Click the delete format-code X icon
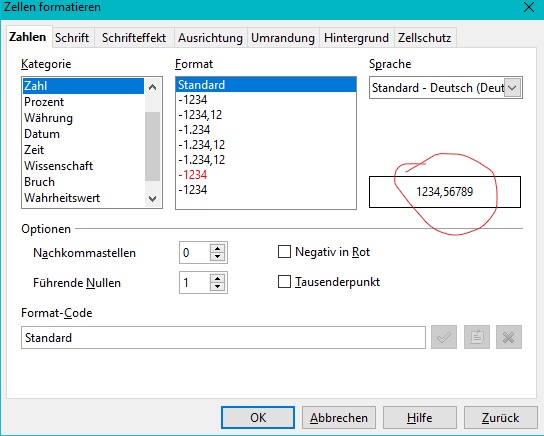Screen dimensions: 544x436 (509, 337)
